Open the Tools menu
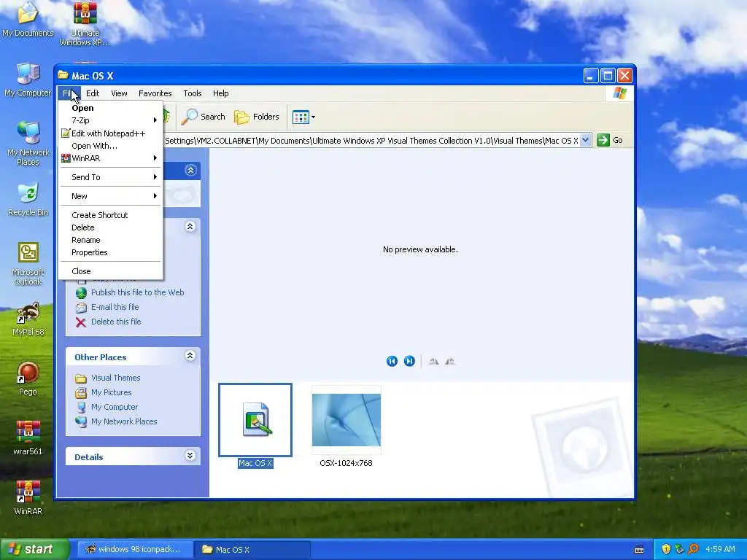747x560 pixels. (193, 93)
